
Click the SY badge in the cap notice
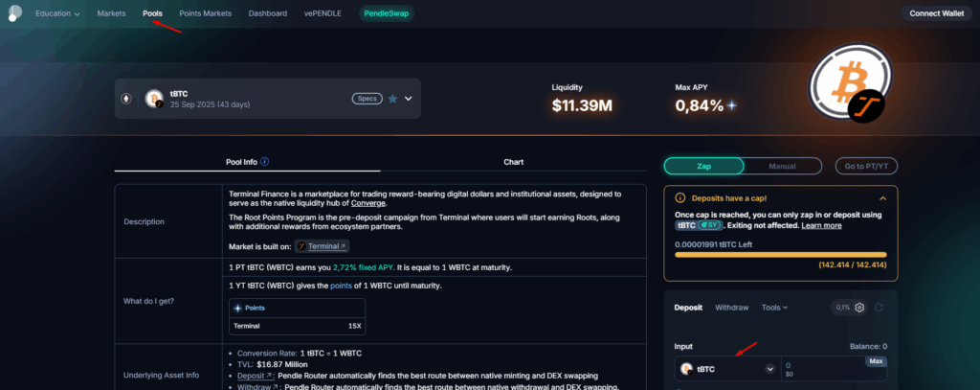710,225
